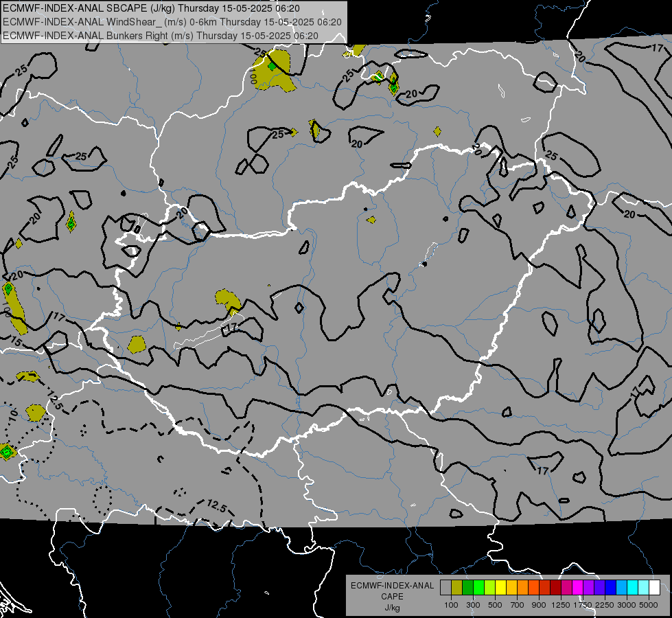
Task: Click the 700 legend value
Action: click(x=518, y=605)
